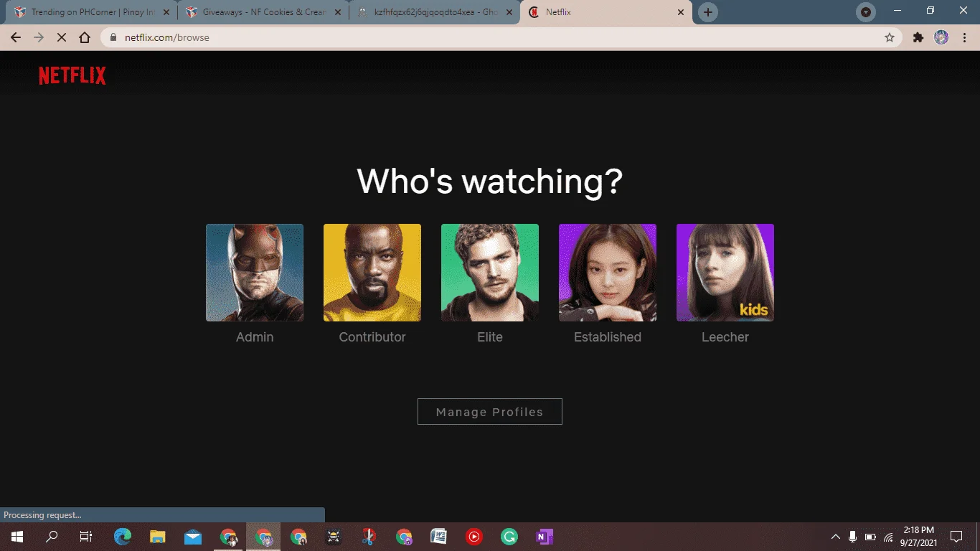Select the Netflix browser tab

(x=607, y=12)
